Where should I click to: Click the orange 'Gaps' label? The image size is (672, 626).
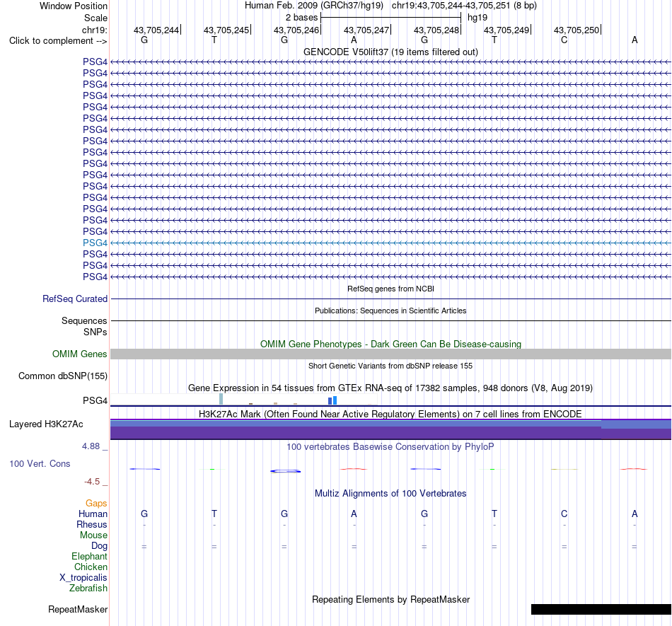[96, 503]
